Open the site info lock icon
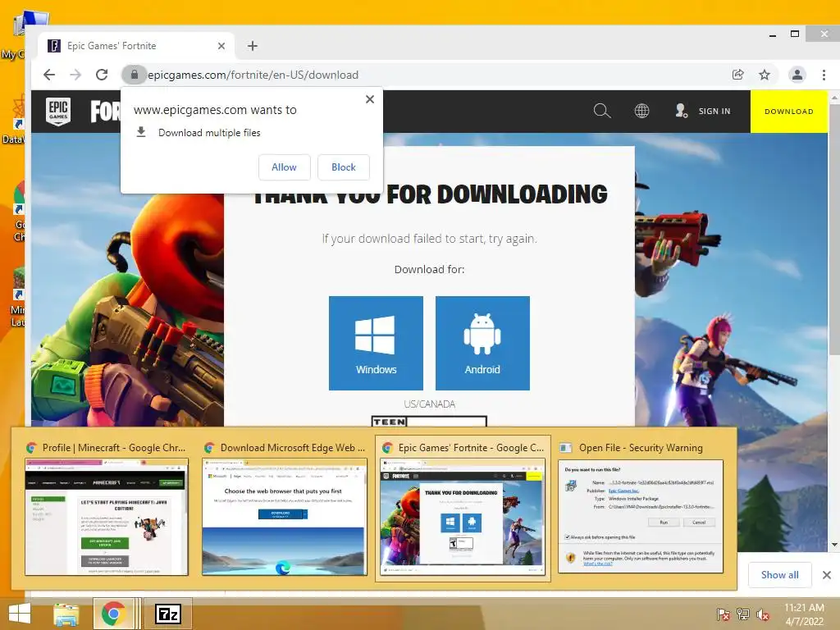Screen dimensions: 840x630 [x=135, y=75]
